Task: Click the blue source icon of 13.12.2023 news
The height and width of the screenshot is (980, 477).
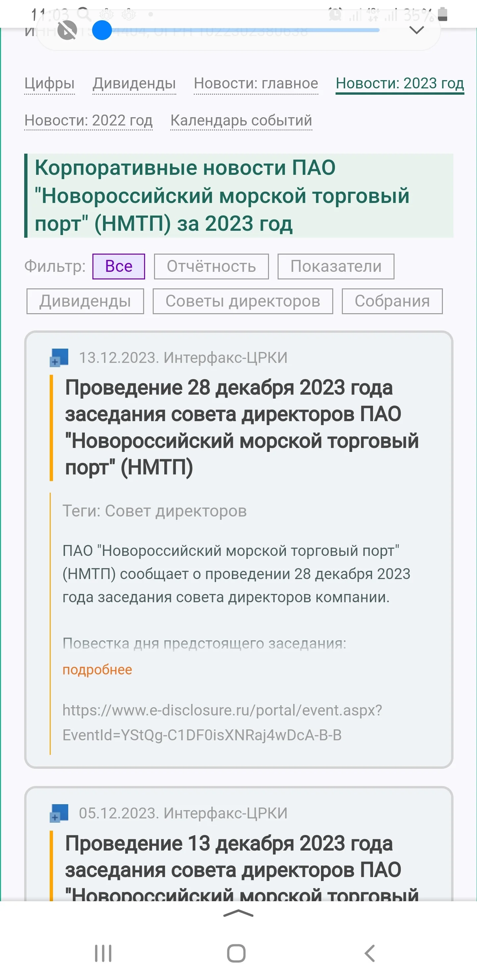Action: [x=59, y=358]
